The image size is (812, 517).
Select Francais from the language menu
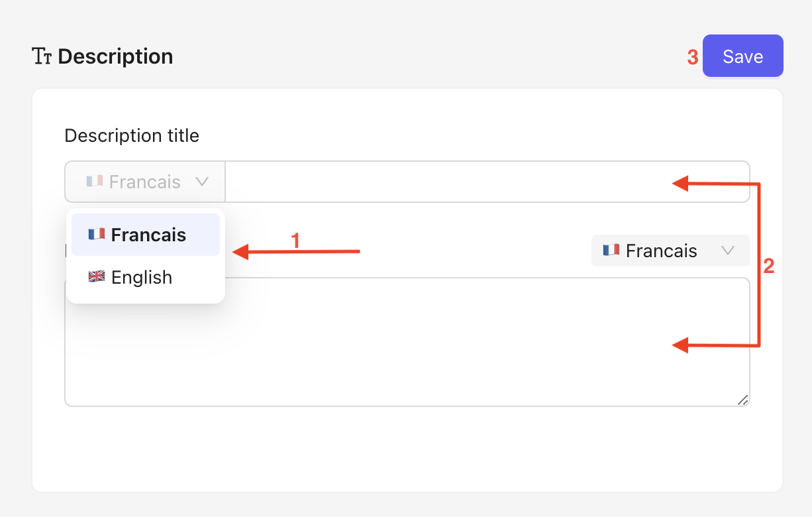[148, 235]
